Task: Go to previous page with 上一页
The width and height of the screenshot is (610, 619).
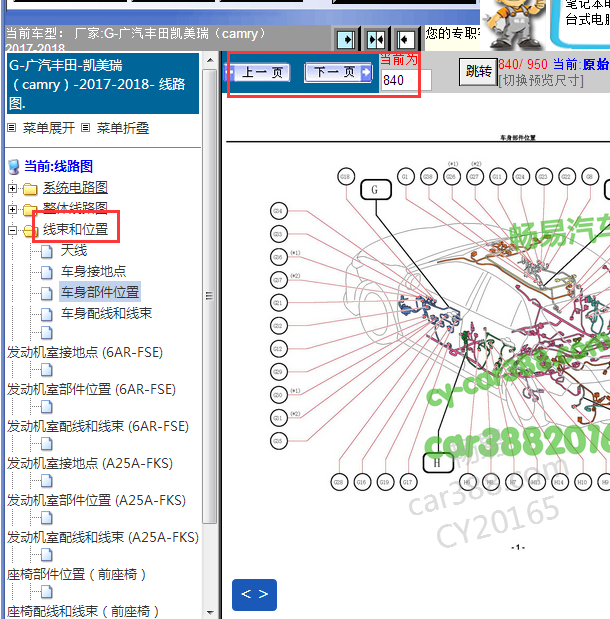Action: [258, 73]
